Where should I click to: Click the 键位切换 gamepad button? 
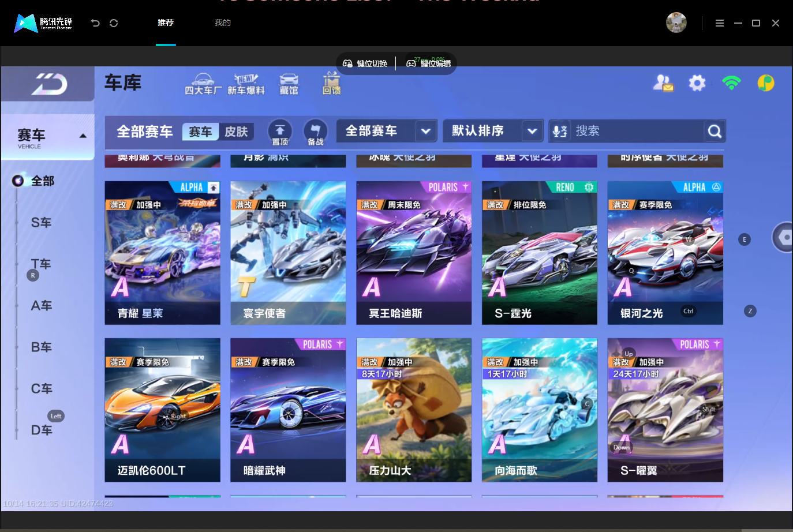pos(365,63)
